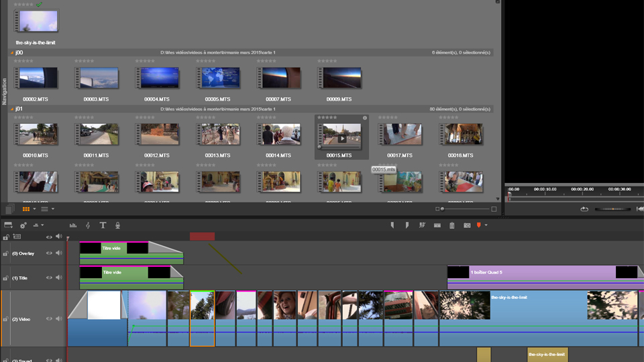Create a title with the T tool

[x=103, y=225]
